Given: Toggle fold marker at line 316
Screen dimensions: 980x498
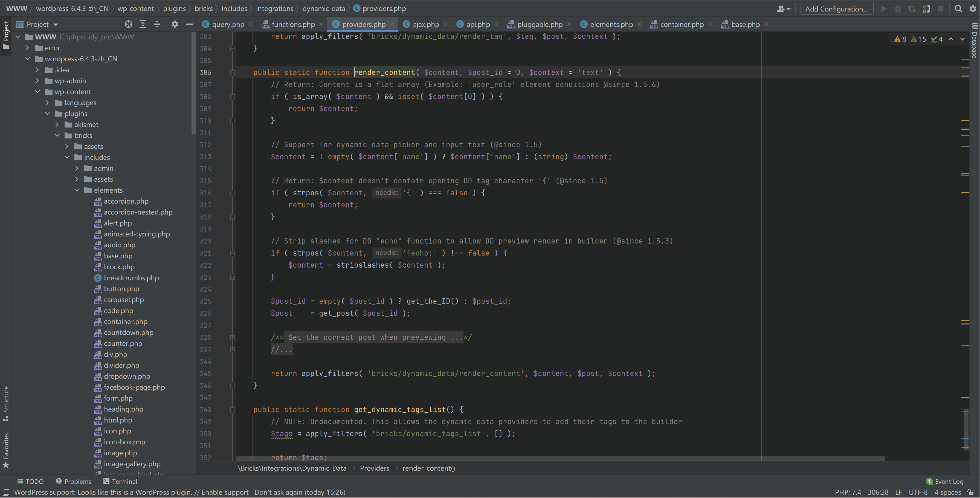Looking at the screenshot, I should [x=233, y=193].
